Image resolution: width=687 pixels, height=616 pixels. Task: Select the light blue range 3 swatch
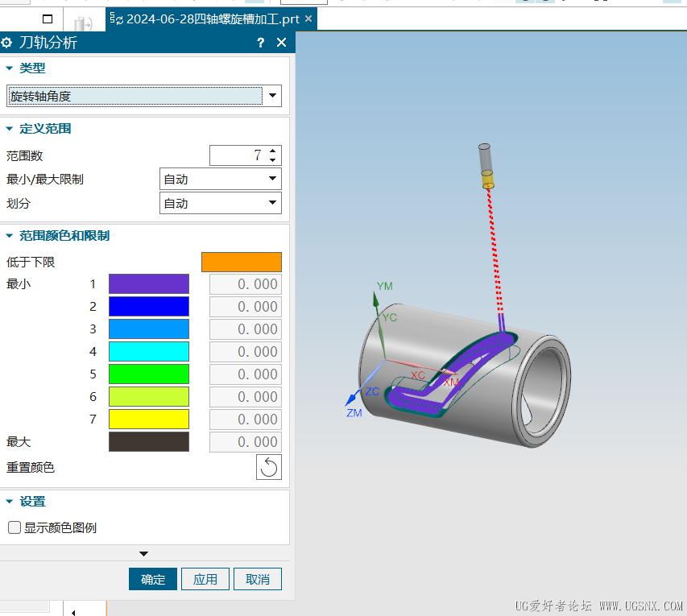click(x=149, y=329)
